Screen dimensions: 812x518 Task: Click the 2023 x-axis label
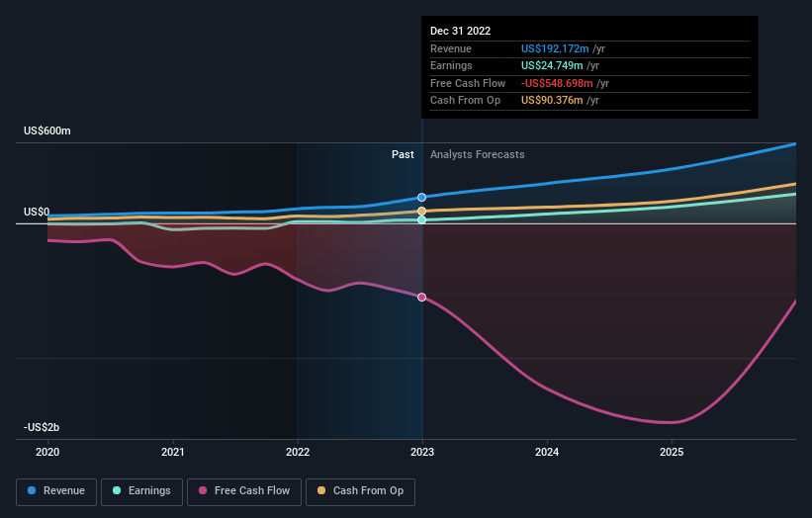click(x=422, y=453)
